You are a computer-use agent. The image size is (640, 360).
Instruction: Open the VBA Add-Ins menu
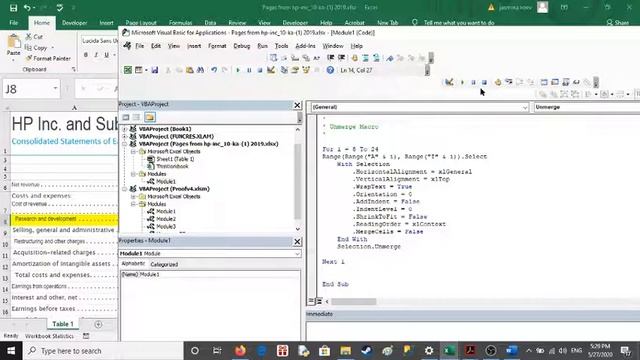305,46
